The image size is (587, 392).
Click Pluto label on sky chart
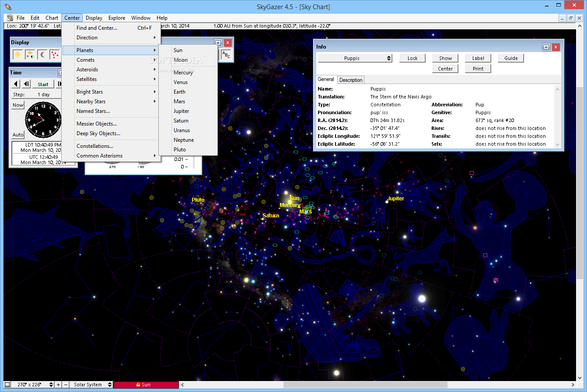198,200
